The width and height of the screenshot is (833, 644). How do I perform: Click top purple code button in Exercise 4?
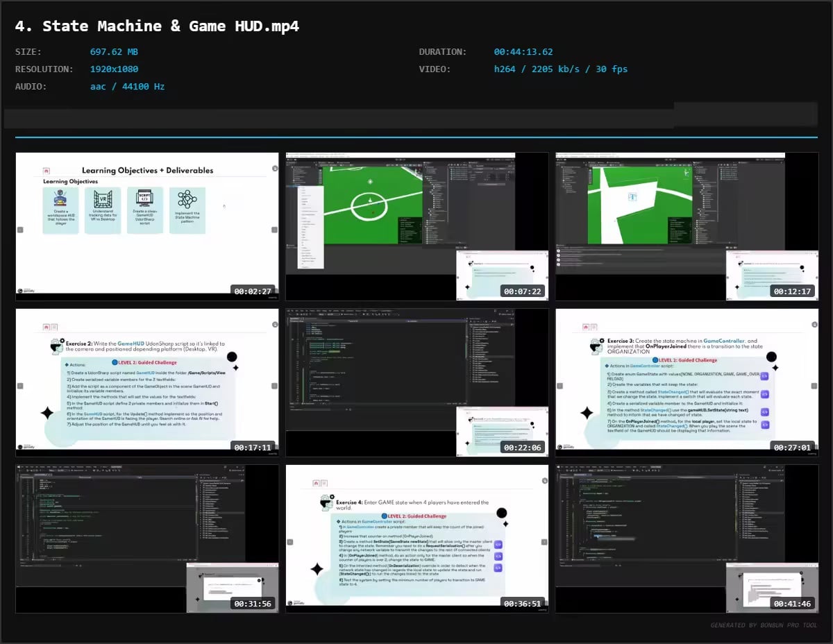(498, 545)
